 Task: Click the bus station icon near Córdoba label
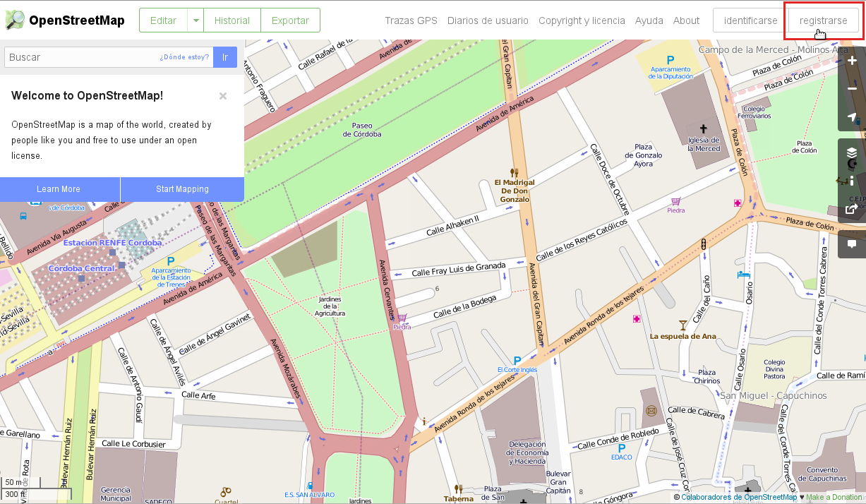point(23,216)
